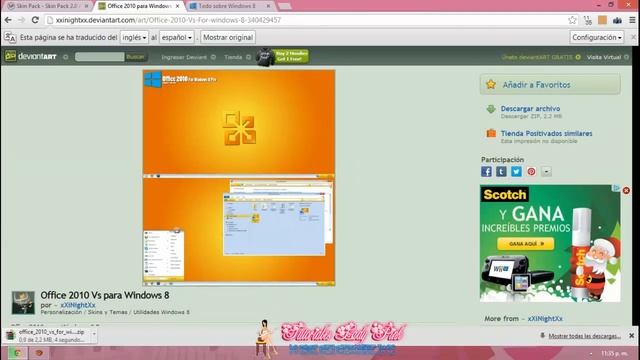This screenshot has height=360, width=640.
Task: Click the taskbar clock
Action: pos(614,353)
